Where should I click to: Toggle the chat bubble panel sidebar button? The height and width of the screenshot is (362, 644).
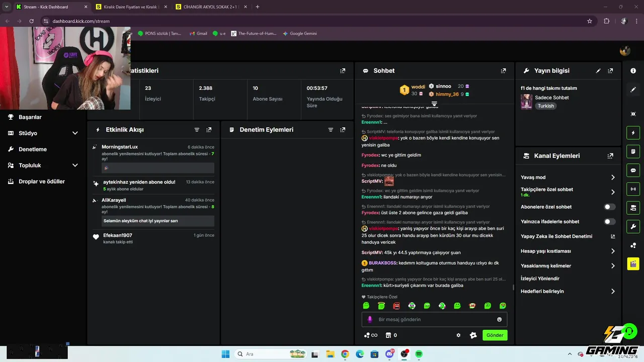(x=633, y=170)
